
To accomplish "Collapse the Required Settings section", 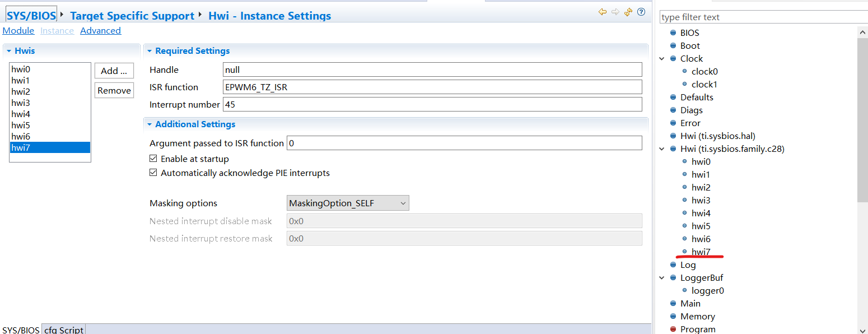I will coord(150,51).
